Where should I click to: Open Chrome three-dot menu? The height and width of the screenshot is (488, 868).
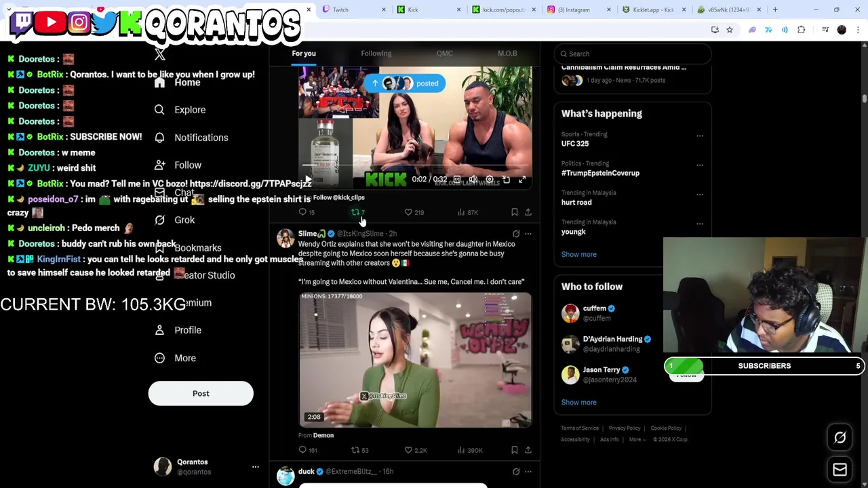858,30
